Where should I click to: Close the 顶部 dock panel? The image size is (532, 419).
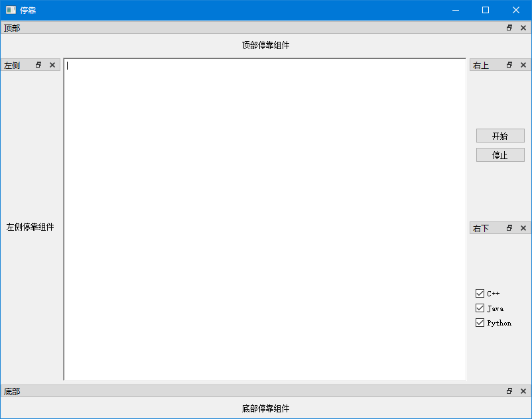pos(523,28)
